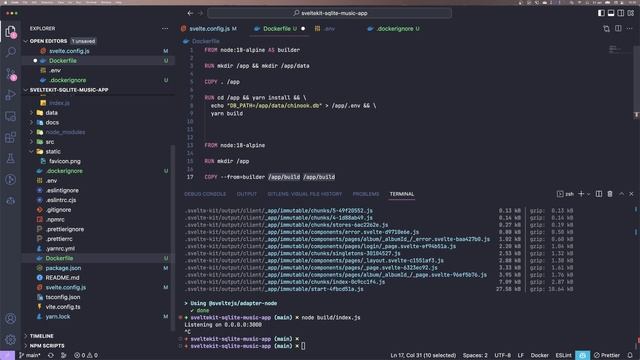Open the Explorer view in activity bar
Image resolution: width=640 pixels, height=360 pixels.
[11, 31]
